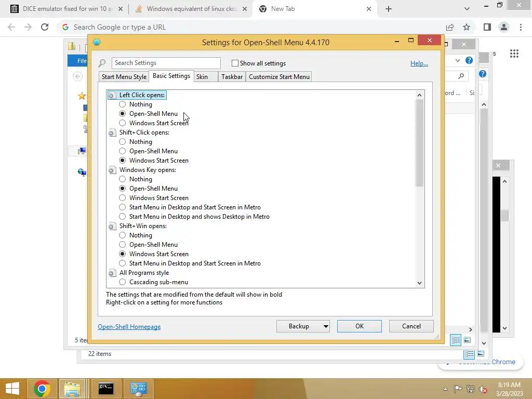
Task: Go back in Chrome browser
Action: pyautogui.click(x=11, y=27)
